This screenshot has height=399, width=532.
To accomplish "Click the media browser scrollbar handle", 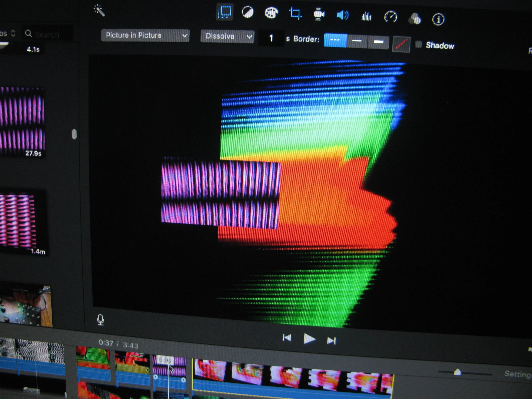I will click(74, 134).
